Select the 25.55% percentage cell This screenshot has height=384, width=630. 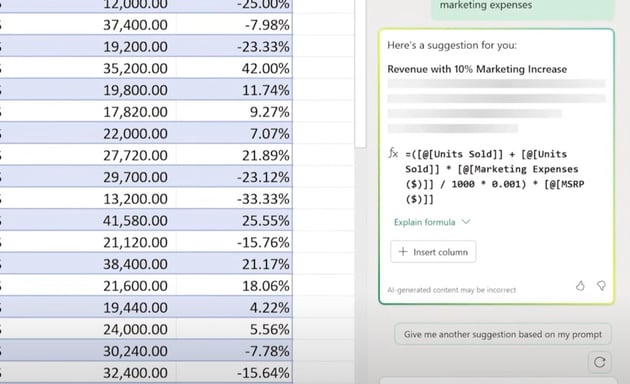point(234,220)
